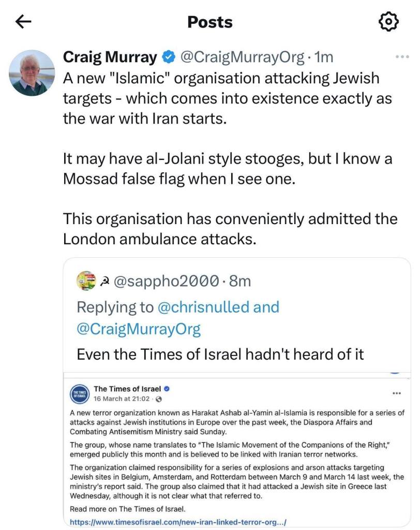This screenshot has height=530, width=420.
Task: Tap the back arrow icon
Action: [24, 21]
